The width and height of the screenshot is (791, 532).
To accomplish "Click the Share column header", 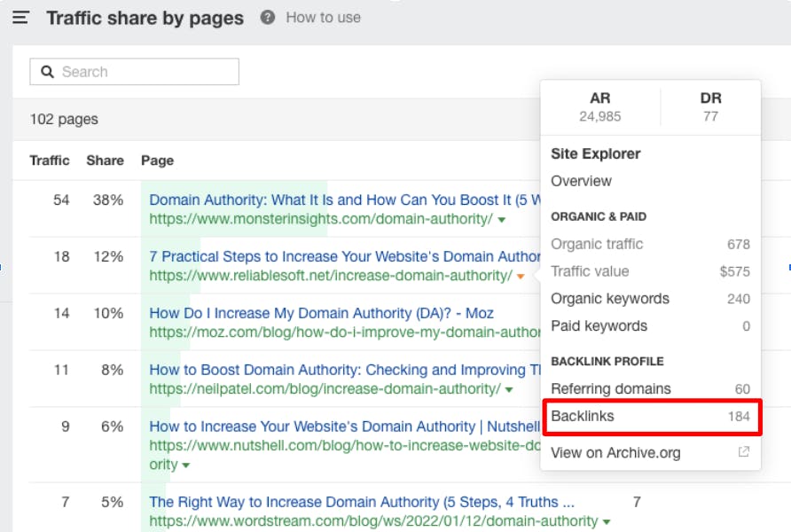I will [105, 160].
